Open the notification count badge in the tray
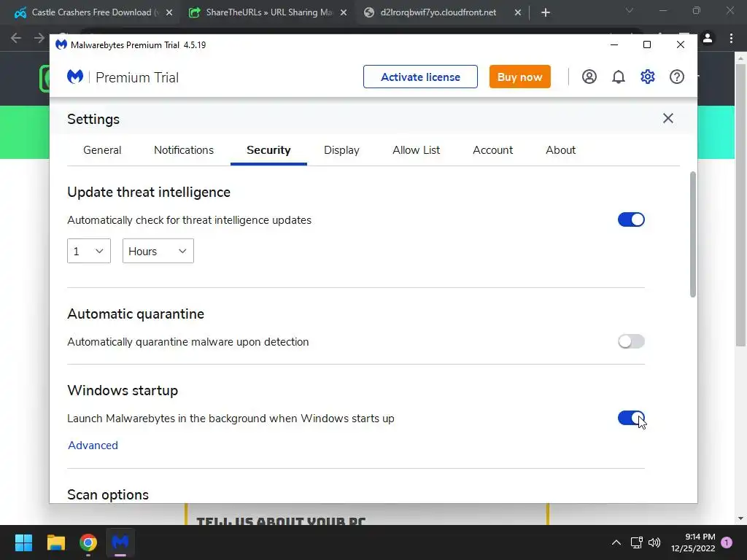This screenshot has width=747, height=560. [x=727, y=542]
